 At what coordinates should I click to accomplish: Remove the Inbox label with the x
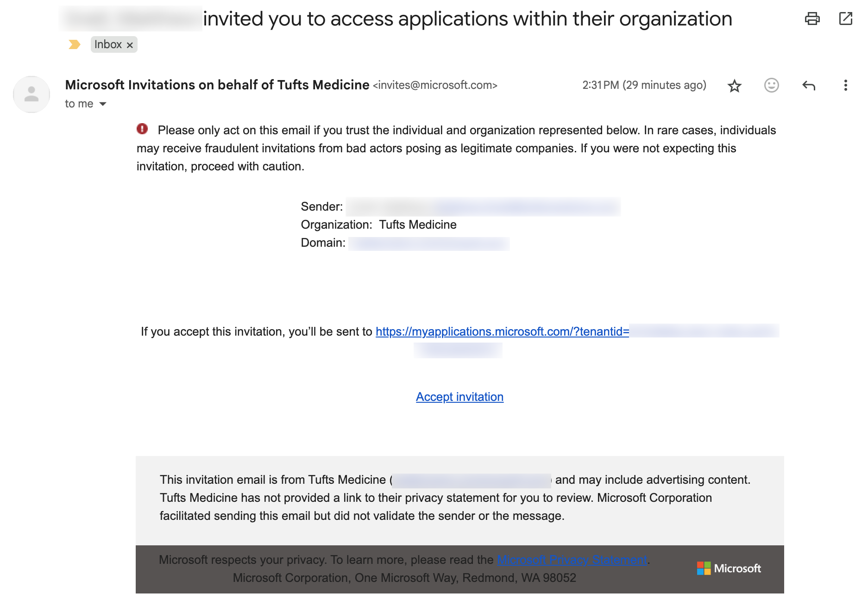130,45
